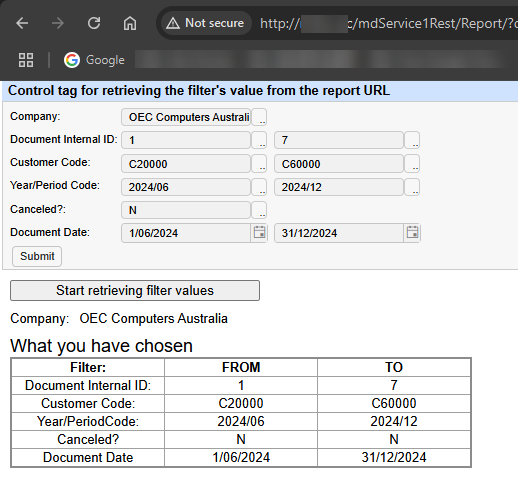Open the Company lookup button

pos(259,117)
